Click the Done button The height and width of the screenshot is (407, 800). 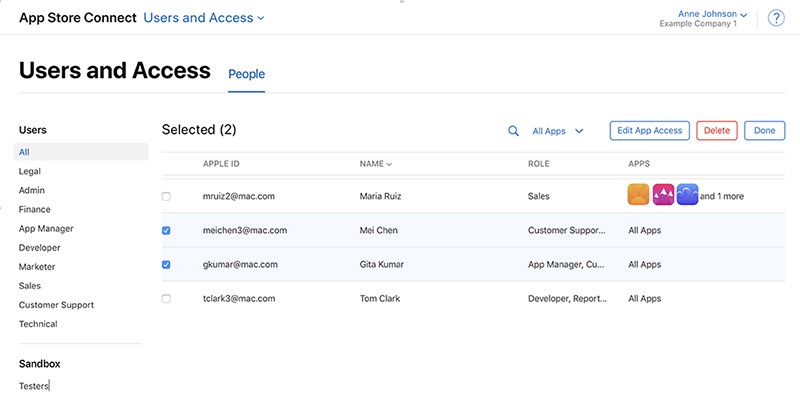[764, 131]
